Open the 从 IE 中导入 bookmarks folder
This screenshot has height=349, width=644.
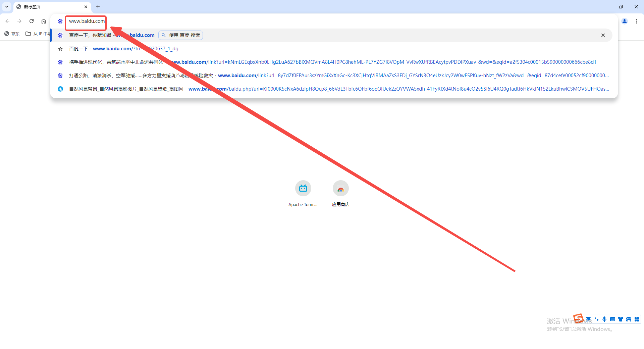[38, 34]
